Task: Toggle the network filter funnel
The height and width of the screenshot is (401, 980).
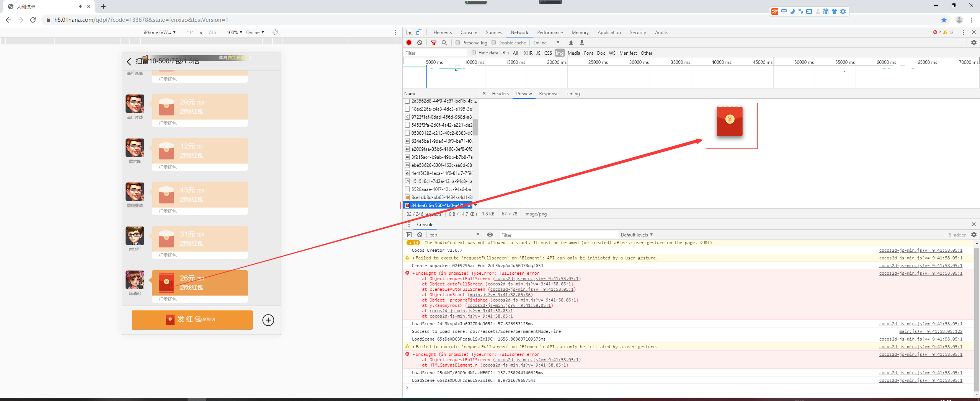Action: [x=434, y=43]
